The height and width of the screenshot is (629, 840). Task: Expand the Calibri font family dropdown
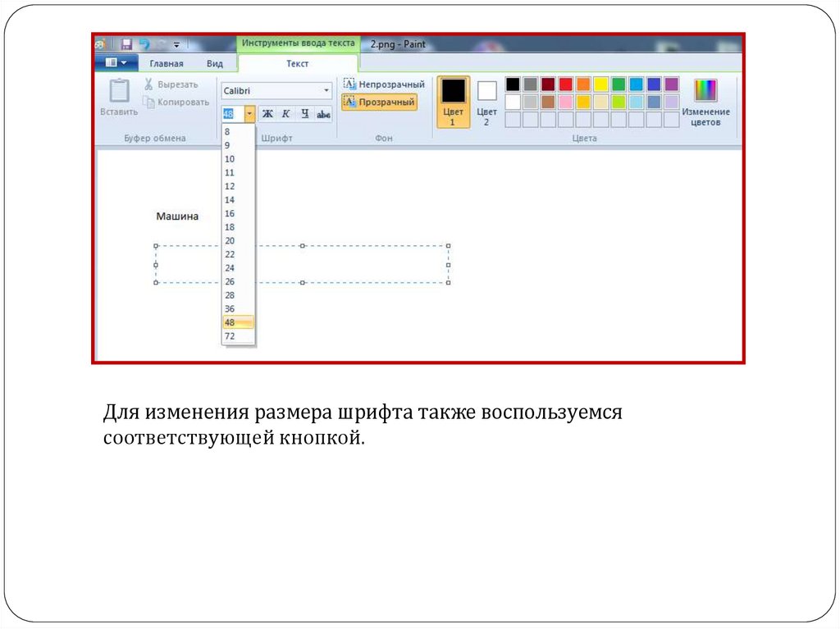[326, 91]
